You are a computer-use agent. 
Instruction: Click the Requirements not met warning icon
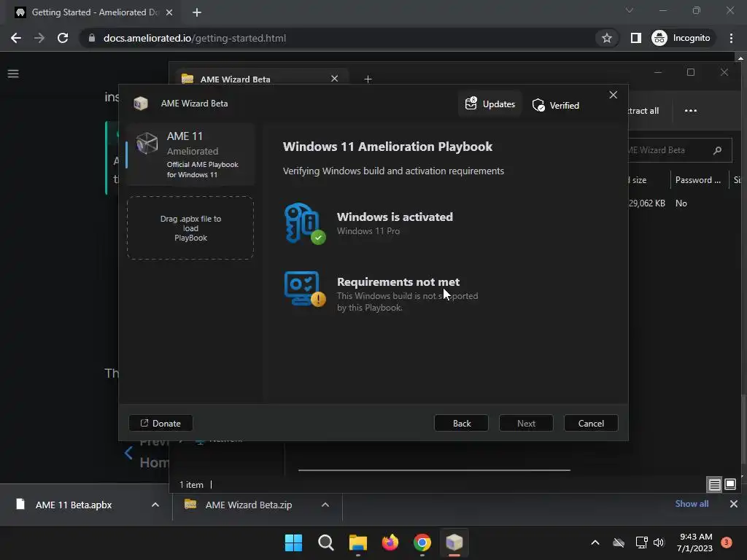[x=305, y=289]
